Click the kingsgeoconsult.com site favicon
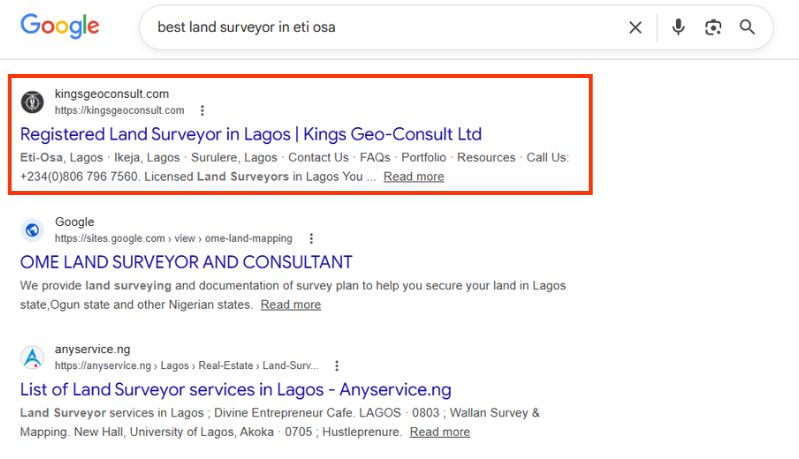The image size is (799, 459). point(32,102)
